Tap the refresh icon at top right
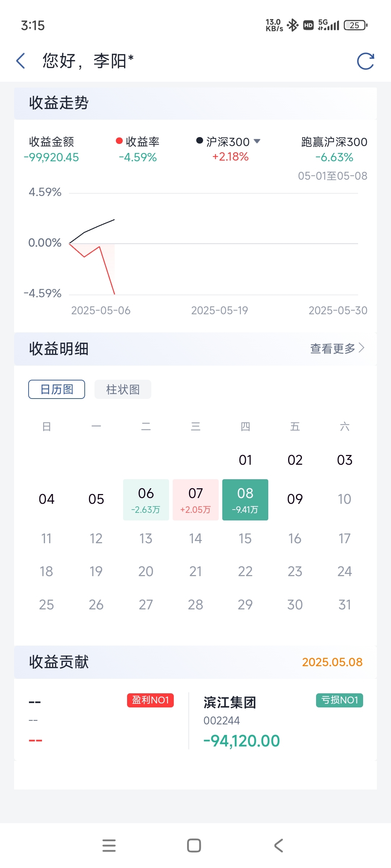Viewport: 391px width, 868px height. tap(365, 61)
